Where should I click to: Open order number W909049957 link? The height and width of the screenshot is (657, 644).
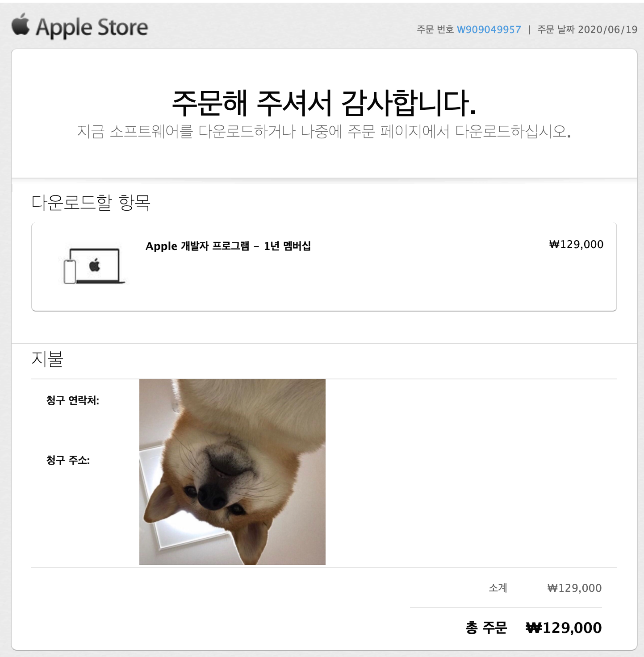tap(489, 29)
